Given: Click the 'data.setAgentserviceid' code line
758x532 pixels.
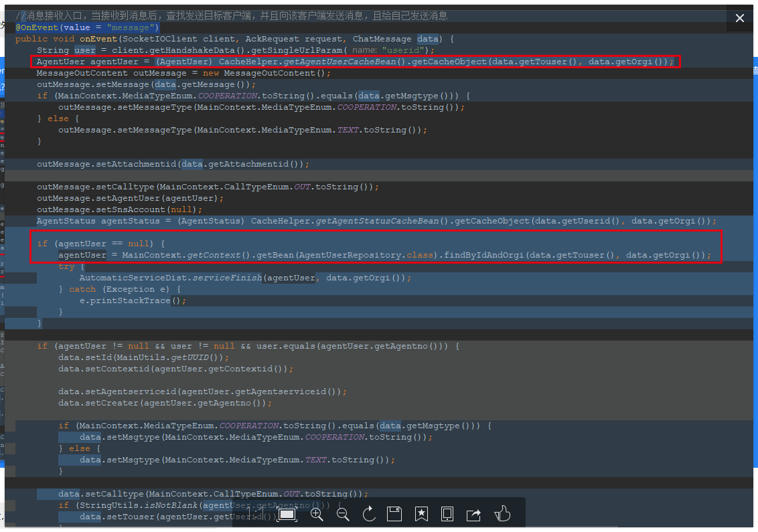Looking at the screenshot, I should coord(202,391).
